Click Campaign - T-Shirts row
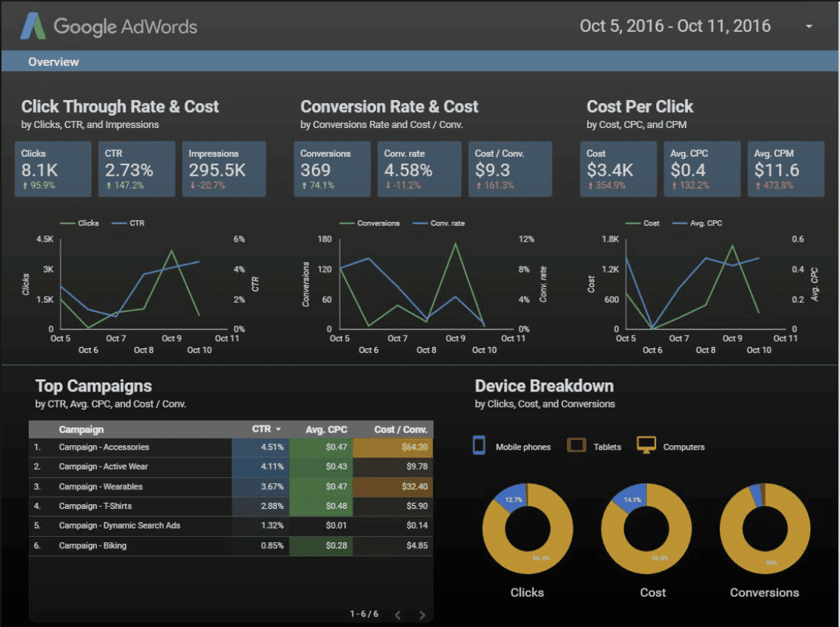Image resolution: width=840 pixels, height=627 pixels. 231,506
